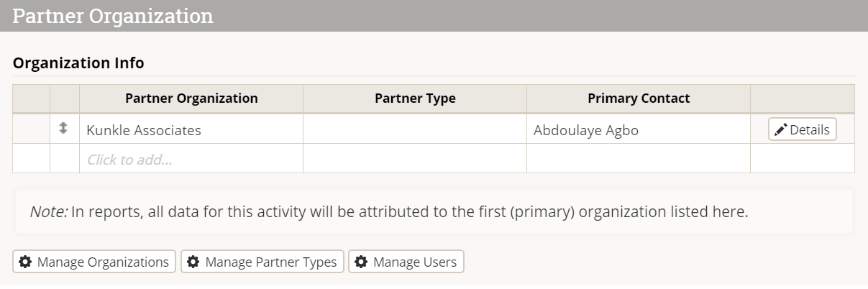Open the empty Partner Type cell for Kunkle Associates
Screen dimensions: 868x289
414,130
